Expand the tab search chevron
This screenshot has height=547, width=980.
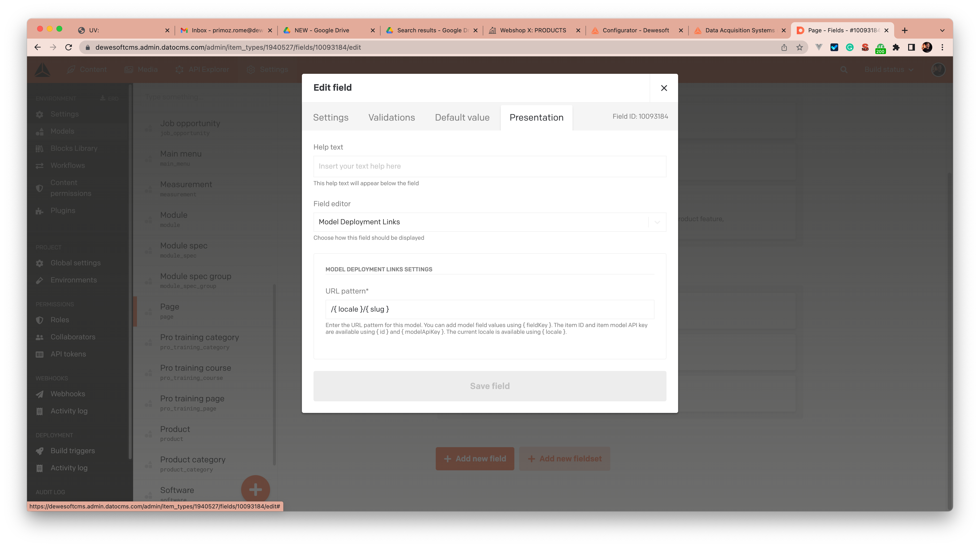942,30
